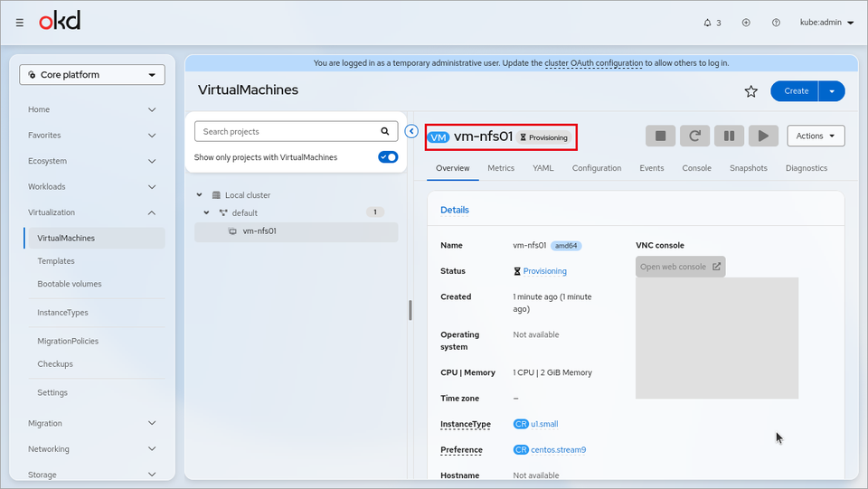868x489 pixels.
Task: Open InstanceTypes in the sidebar
Action: click(x=62, y=313)
